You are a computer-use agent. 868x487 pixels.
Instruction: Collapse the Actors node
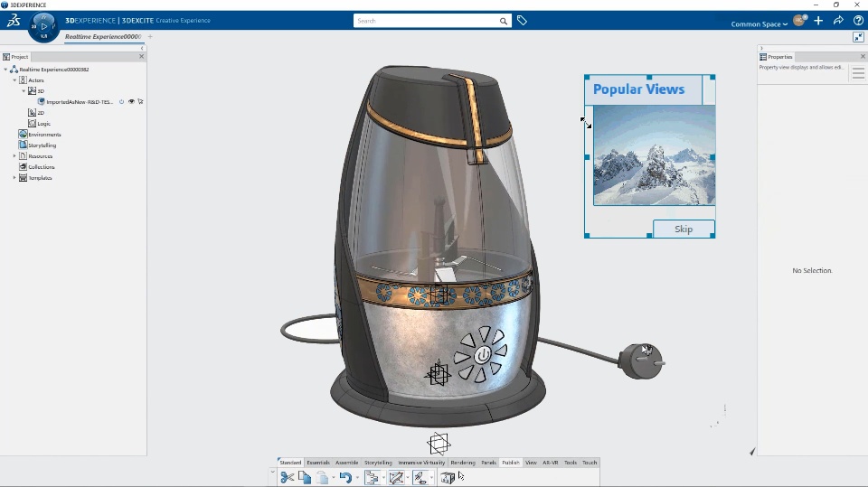pos(15,80)
